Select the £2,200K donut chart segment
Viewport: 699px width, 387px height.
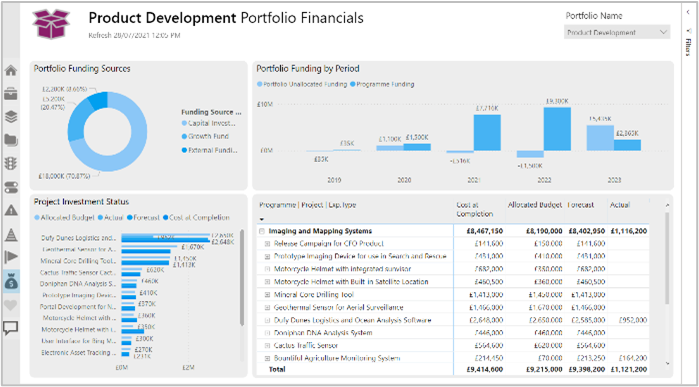[x=99, y=99]
